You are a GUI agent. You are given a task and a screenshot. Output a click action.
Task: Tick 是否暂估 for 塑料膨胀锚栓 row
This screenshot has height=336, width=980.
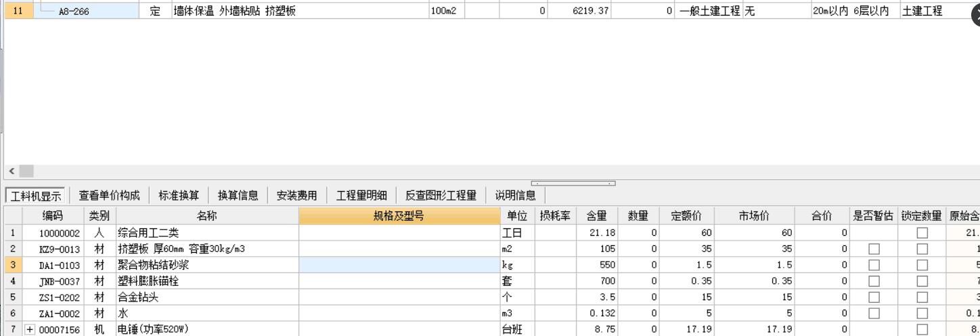click(874, 281)
